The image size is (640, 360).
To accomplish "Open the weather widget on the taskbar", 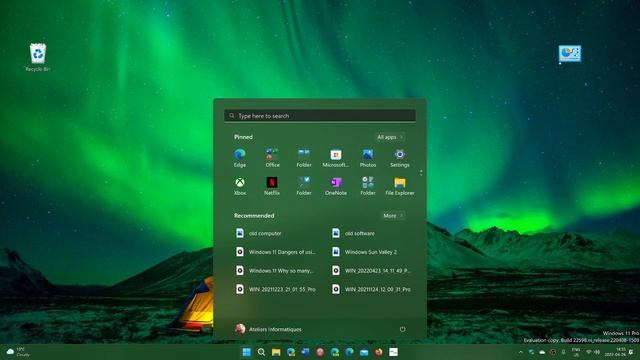I will (18, 352).
